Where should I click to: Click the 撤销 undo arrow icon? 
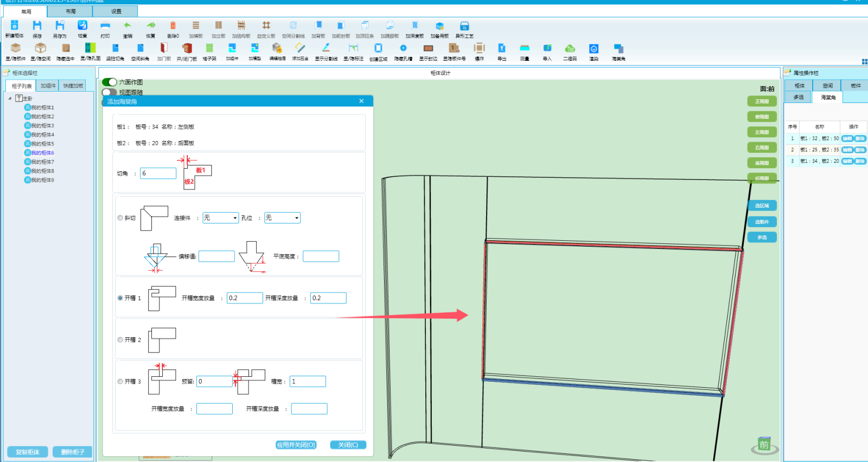pyautogui.click(x=127, y=25)
